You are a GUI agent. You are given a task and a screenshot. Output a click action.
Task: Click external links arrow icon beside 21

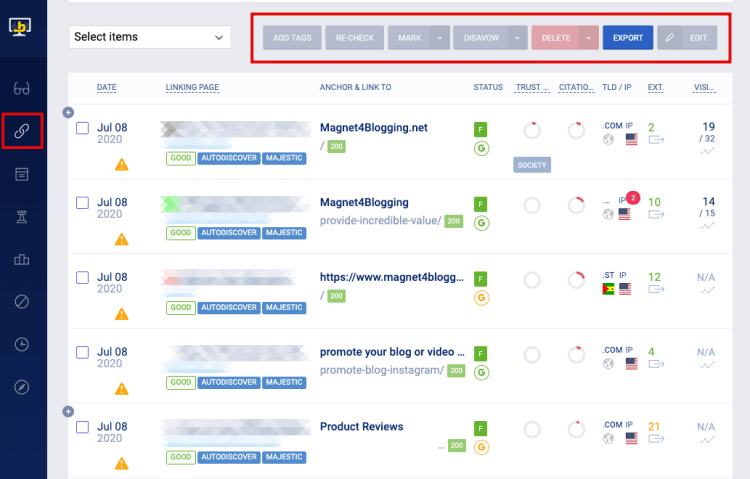pos(656,439)
